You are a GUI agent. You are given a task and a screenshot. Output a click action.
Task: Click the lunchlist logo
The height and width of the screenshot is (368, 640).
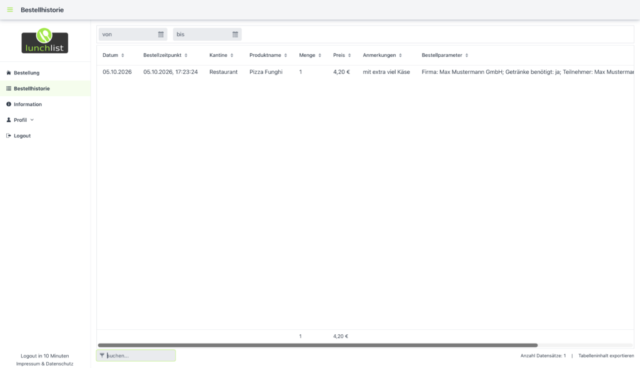45,41
